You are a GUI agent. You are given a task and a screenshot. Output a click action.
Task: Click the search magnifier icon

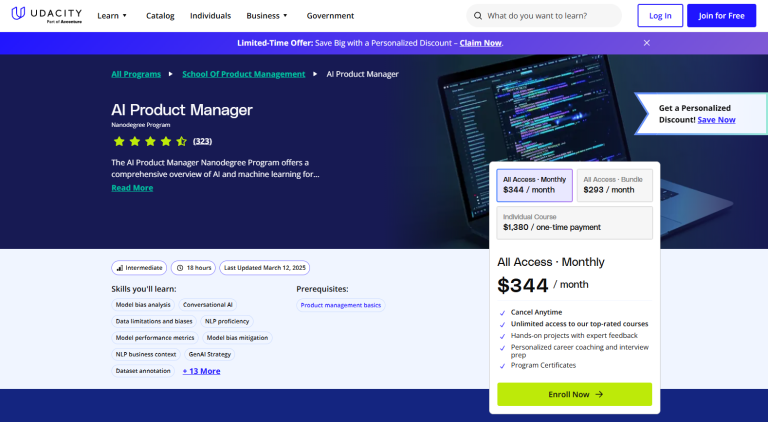click(x=478, y=16)
